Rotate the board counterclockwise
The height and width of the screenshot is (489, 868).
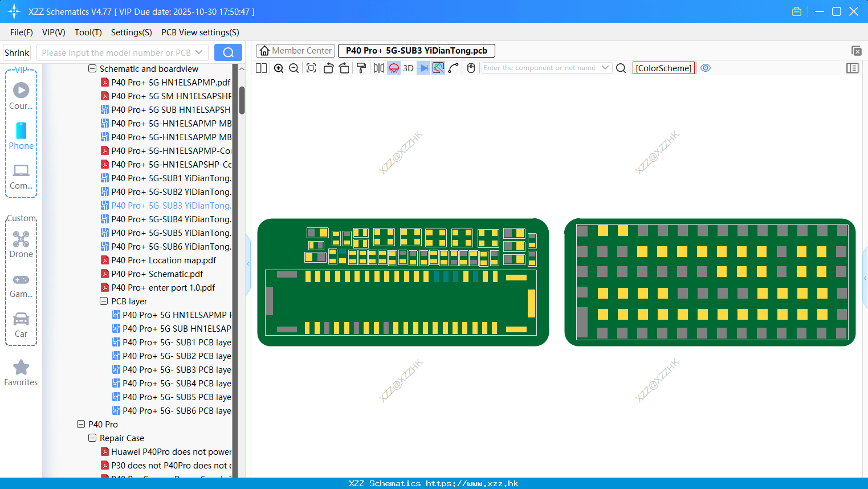328,68
